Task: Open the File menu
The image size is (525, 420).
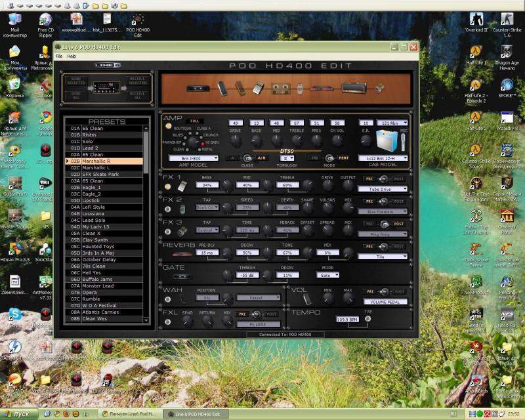Action: (x=59, y=56)
